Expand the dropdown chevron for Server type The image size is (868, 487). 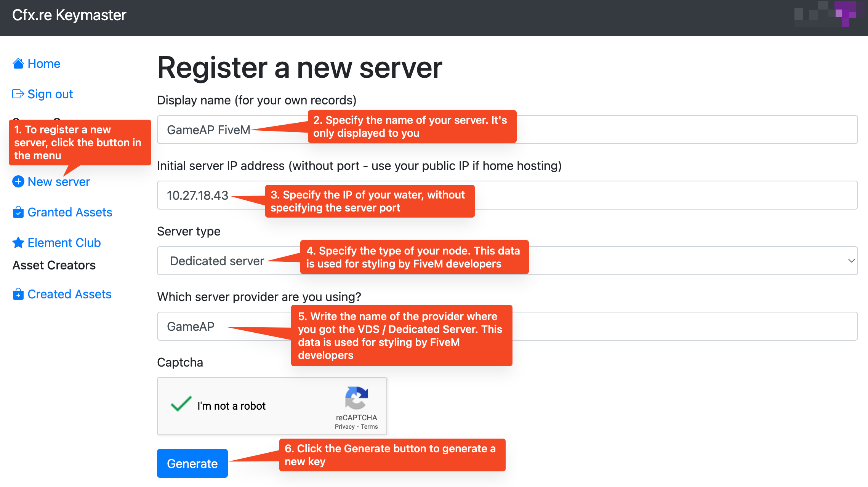pyautogui.click(x=851, y=261)
